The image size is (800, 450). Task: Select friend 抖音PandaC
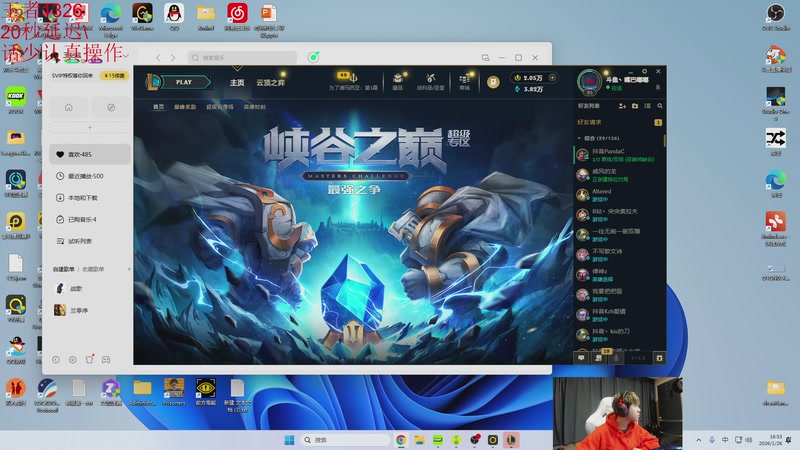click(x=619, y=155)
